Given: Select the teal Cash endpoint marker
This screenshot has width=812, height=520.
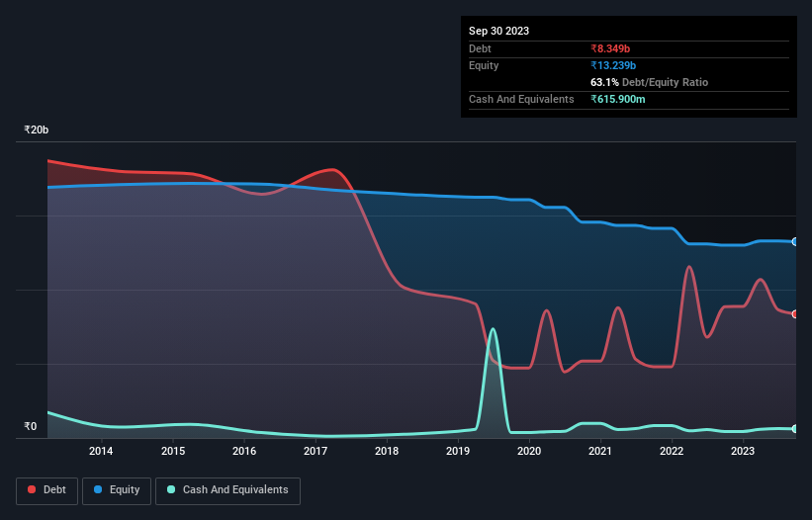Looking at the screenshot, I should [x=795, y=429].
